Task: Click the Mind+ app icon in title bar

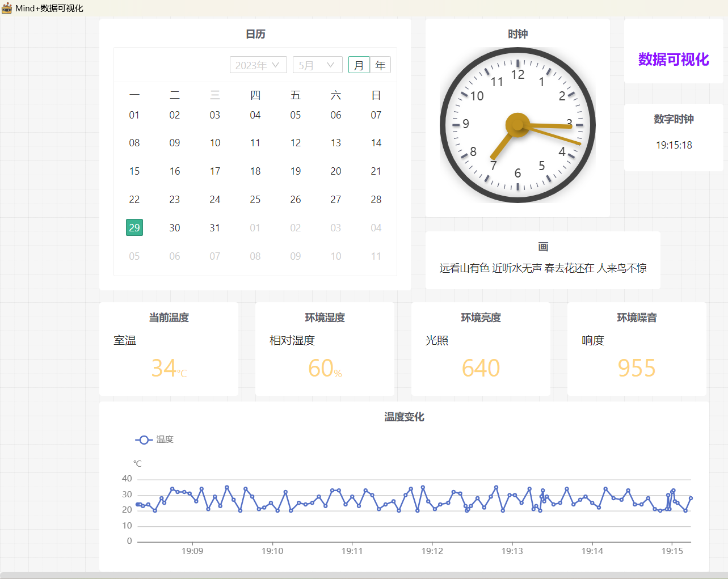Action: coord(7,8)
